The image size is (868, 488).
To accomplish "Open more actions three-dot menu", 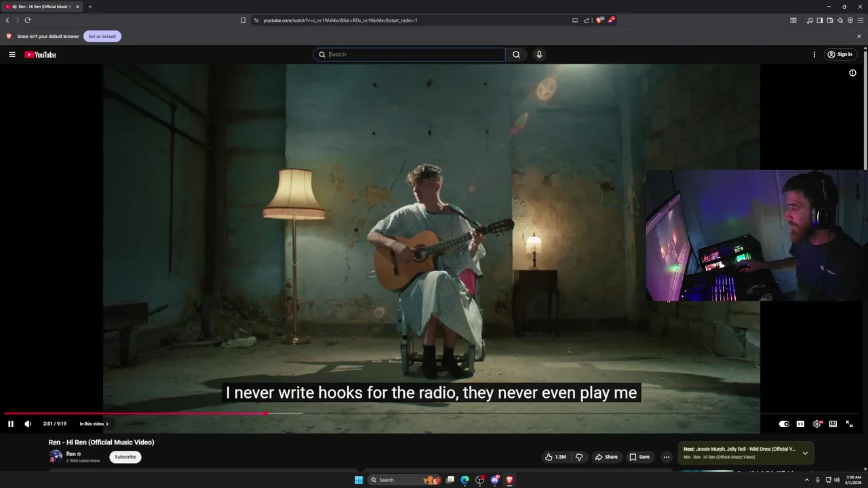I will tap(667, 457).
